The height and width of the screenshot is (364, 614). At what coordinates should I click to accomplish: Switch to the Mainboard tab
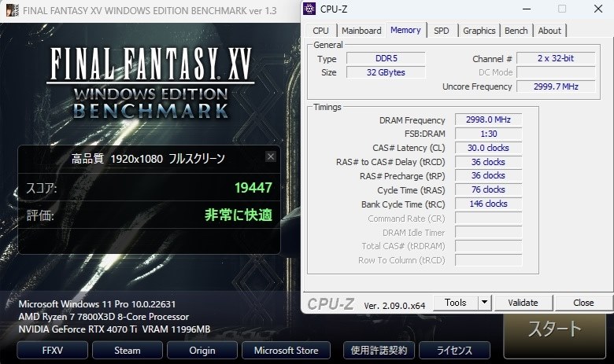coord(361,31)
